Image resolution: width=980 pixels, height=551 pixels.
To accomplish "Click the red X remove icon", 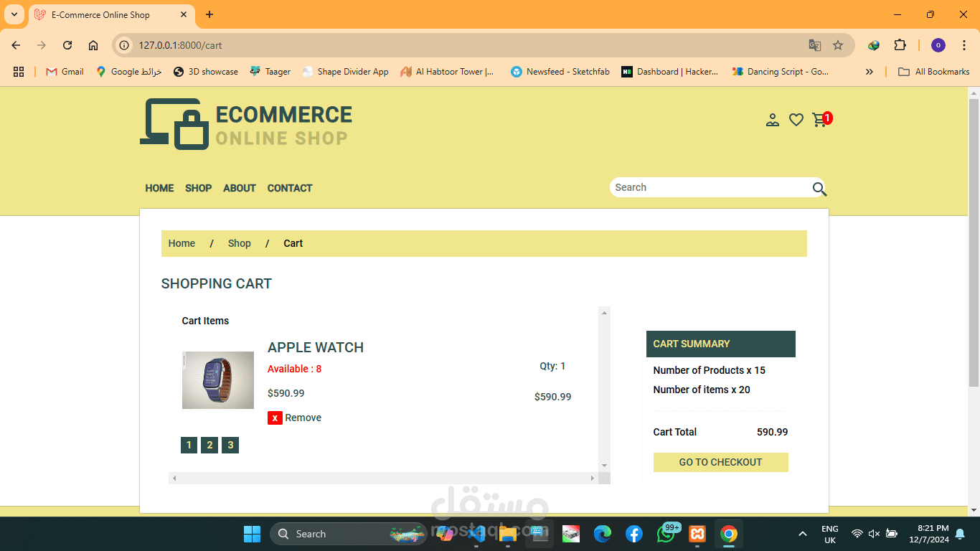I will pyautogui.click(x=275, y=418).
